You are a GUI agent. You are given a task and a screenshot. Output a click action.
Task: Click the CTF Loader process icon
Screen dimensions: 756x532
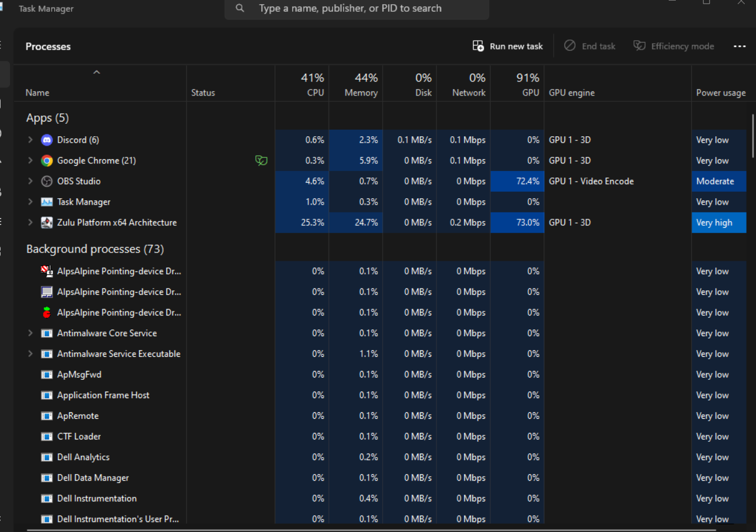(47, 436)
